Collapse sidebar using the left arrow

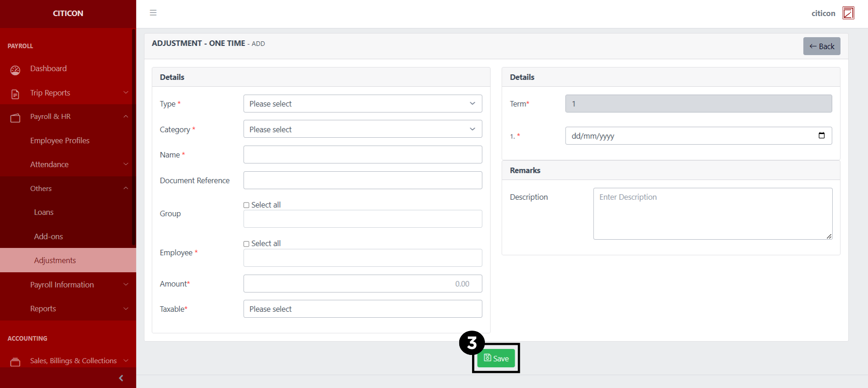tap(121, 378)
